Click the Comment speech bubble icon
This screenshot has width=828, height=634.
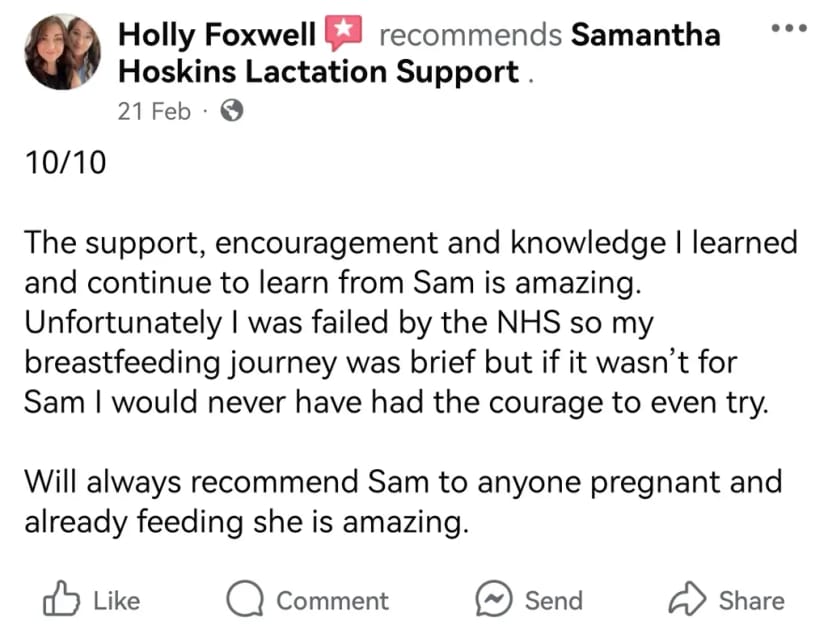point(245,599)
